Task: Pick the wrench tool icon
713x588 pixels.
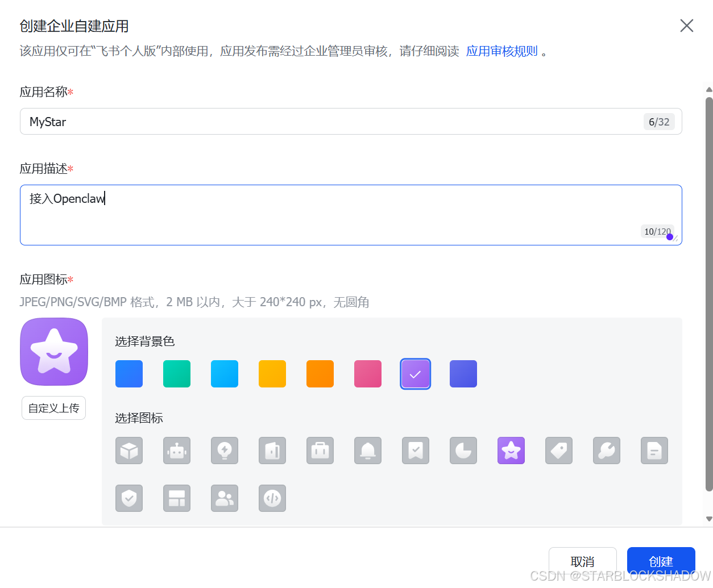Action: 607,451
